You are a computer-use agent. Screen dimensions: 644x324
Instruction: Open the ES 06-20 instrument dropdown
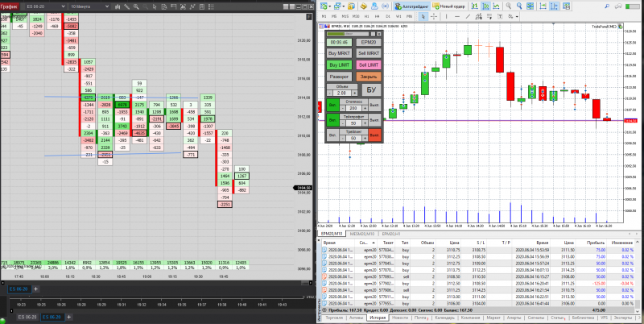click(x=46, y=6)
